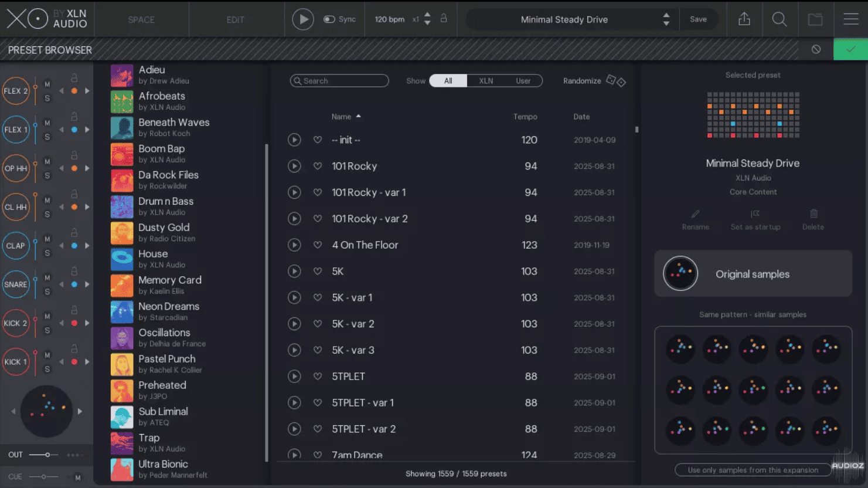Select previous sample for CL HH channel
This screenshot has height=488, width=868.
[62, 207]
